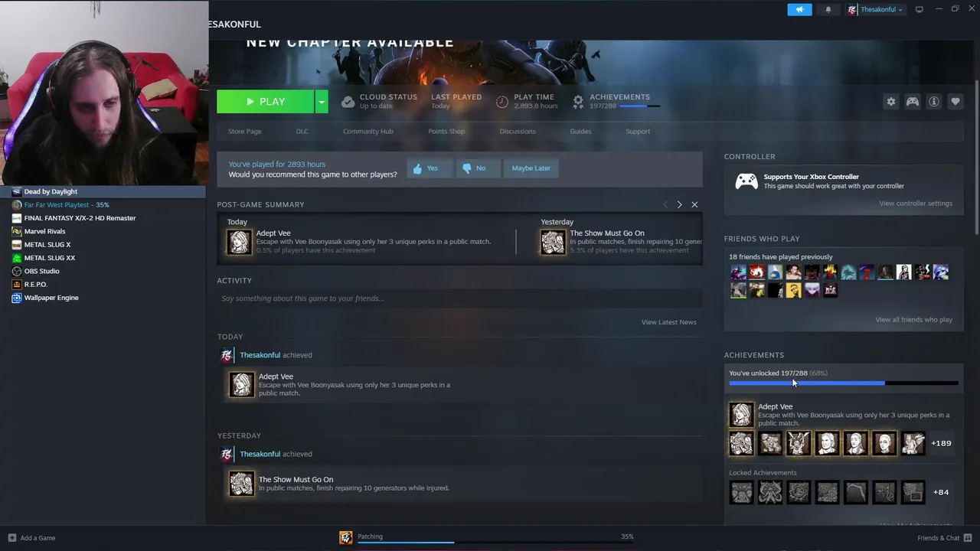Open View all friends who play link
Screen dimensions: 980x551
tap(914, 320)
